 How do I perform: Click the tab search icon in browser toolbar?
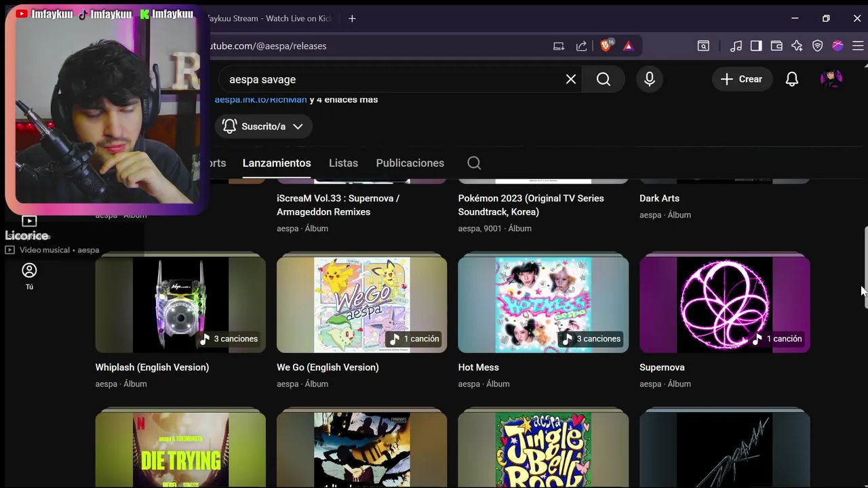coord(703,46)
